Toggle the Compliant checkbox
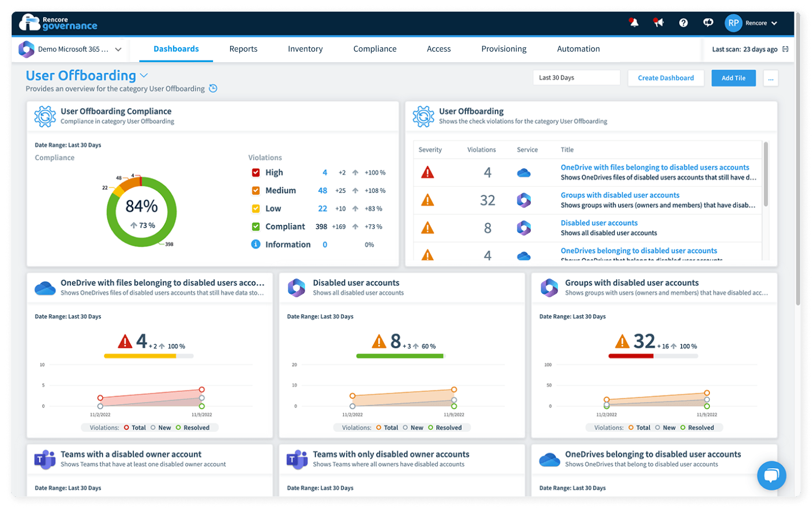This screenshot has height=508, width=812. (256, 226)
